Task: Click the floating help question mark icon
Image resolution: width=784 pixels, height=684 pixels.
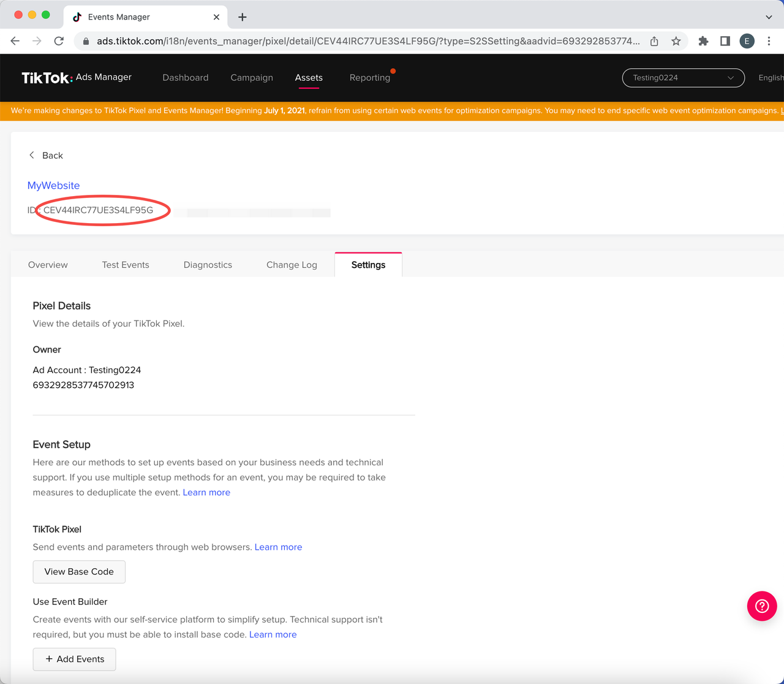Action: point(761,606)
